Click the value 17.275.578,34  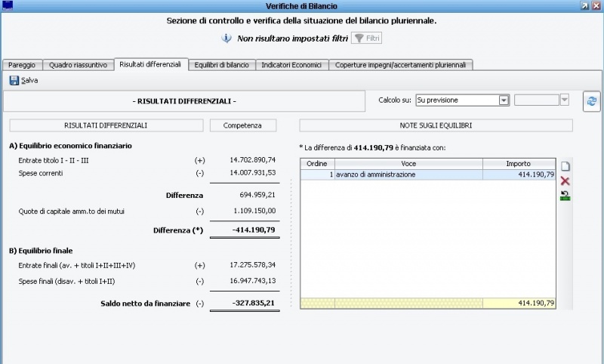point(253,265)
